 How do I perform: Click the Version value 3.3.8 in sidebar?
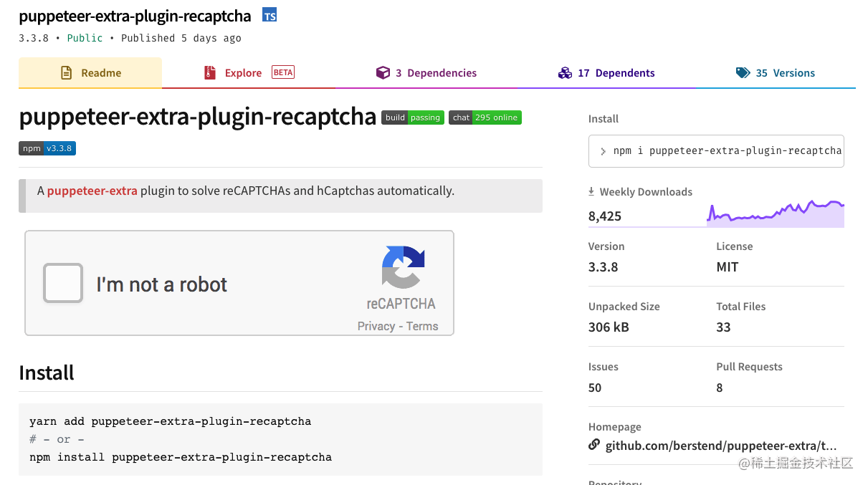[604, 266]
